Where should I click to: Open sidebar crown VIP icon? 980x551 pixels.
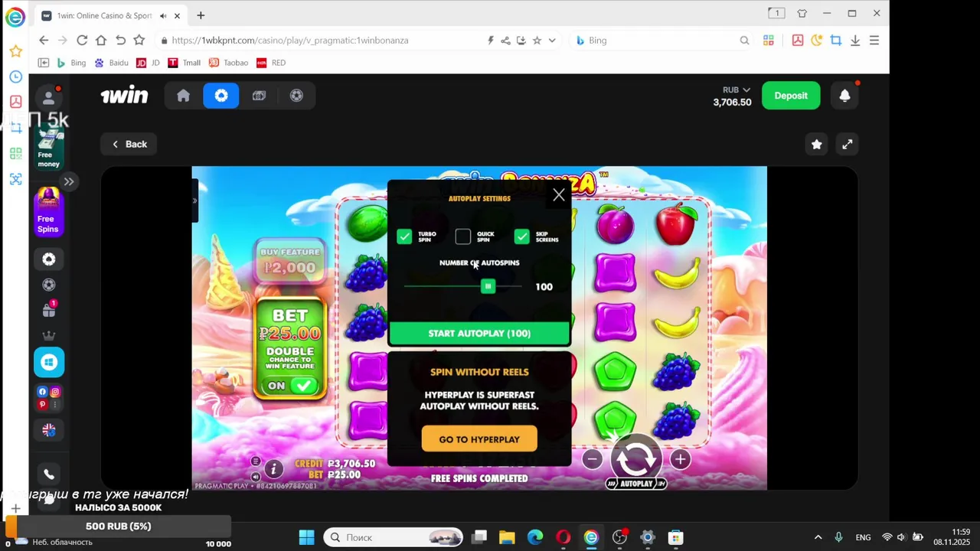[49, 335]
